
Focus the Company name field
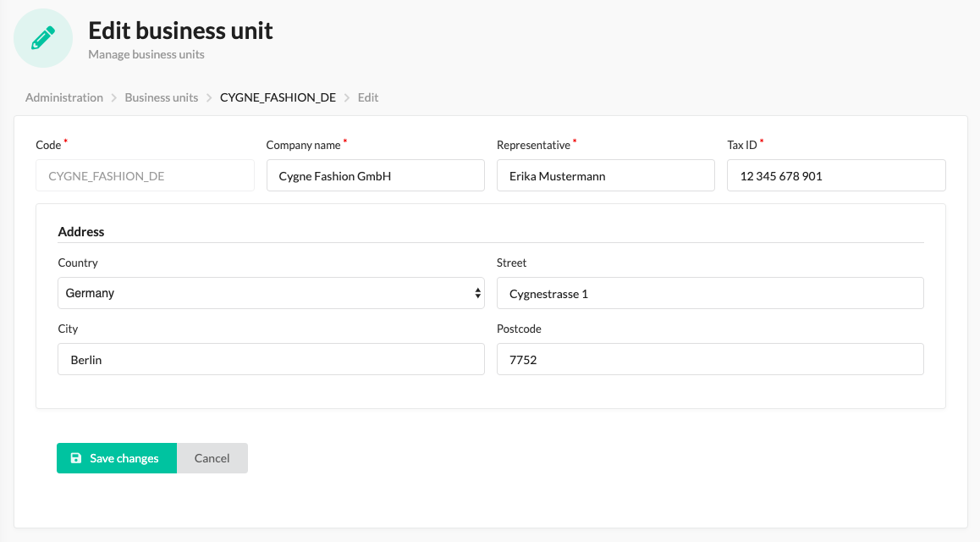click(376, 175)
